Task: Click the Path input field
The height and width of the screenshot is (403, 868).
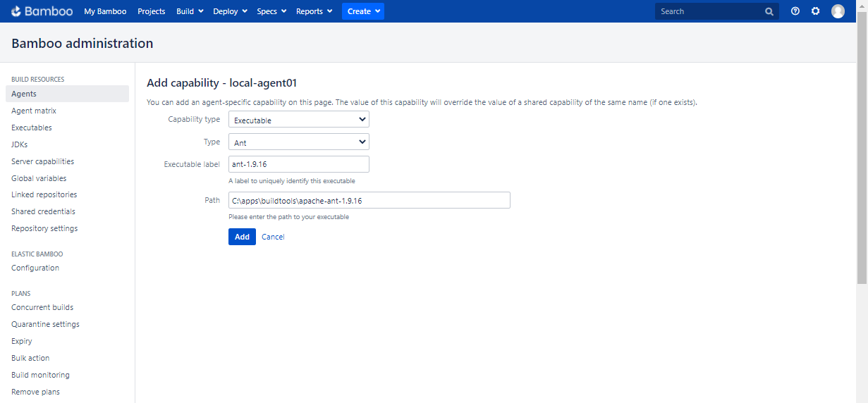Action: click(x=369, y=201)
